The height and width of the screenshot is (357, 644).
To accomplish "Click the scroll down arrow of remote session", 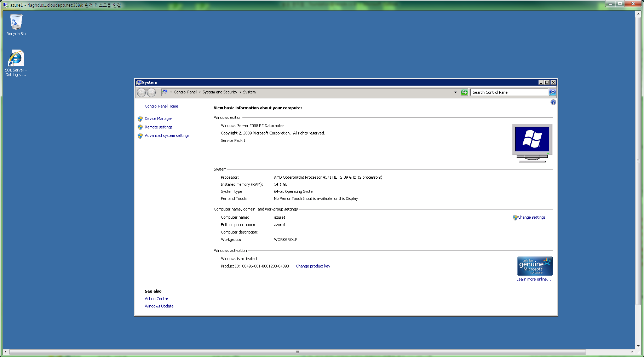I will (638, 346).
